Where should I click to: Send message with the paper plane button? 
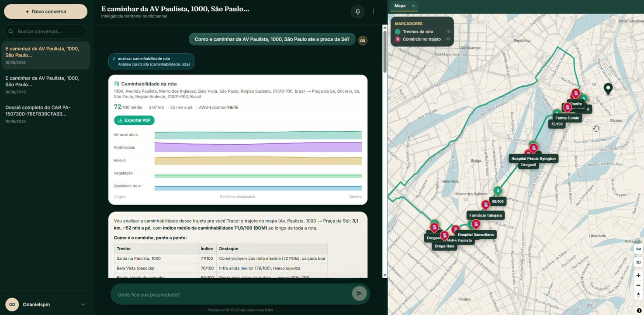coord(359,294)
